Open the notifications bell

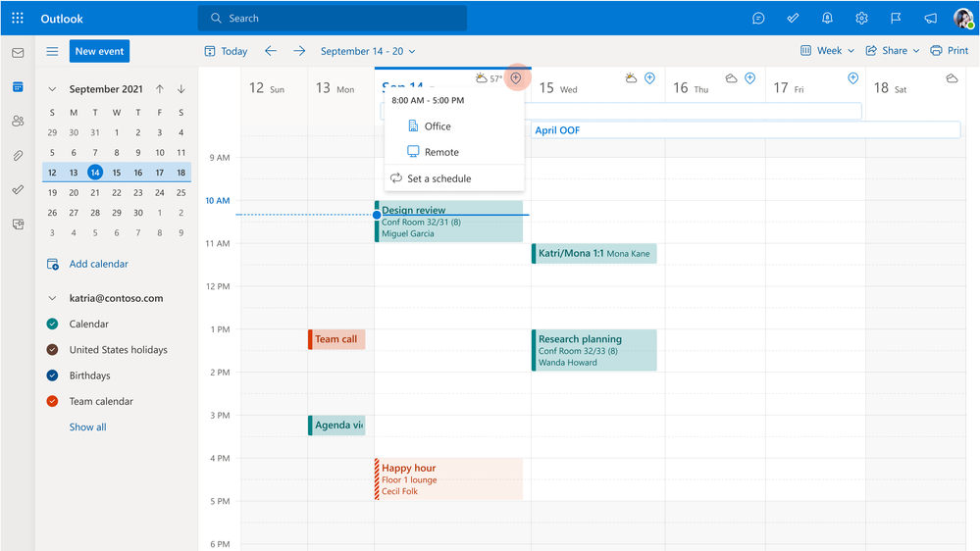[x=827, y=18]
